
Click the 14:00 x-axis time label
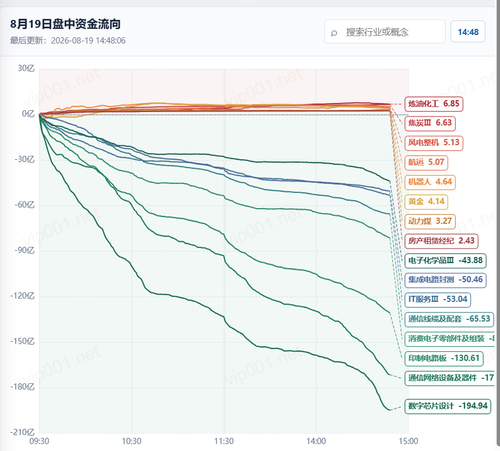click(x=316, y=441)
